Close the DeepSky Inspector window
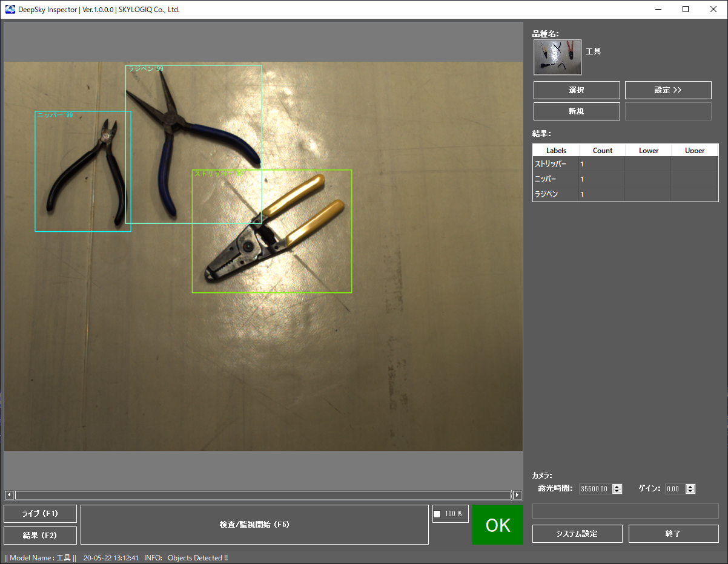 pos(713,9)
